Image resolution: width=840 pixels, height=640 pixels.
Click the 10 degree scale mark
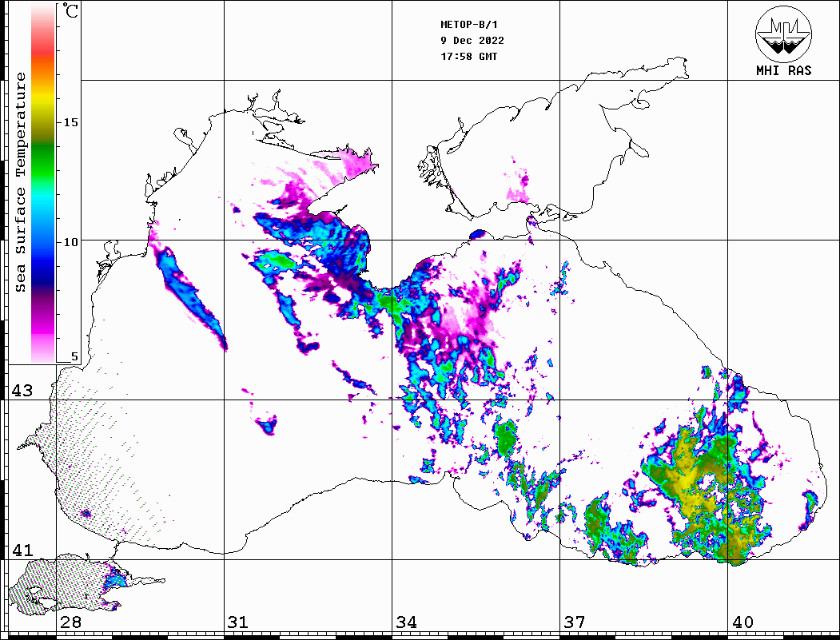coord(71,241)
